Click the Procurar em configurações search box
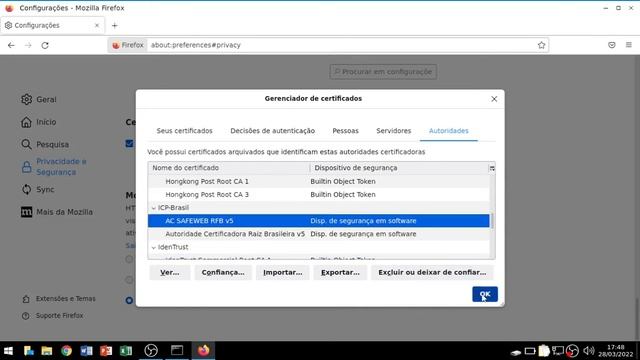 [x=383, y=72]
